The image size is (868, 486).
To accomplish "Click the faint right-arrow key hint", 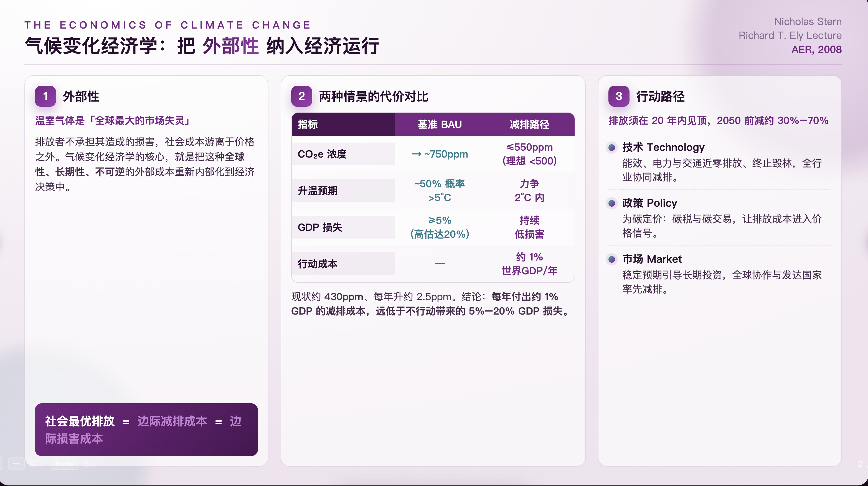I will (x=16, y=464).
